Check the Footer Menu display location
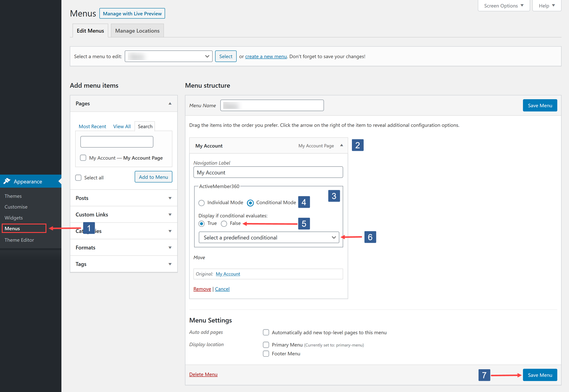 pyautogui.click(x=266, y=353)
